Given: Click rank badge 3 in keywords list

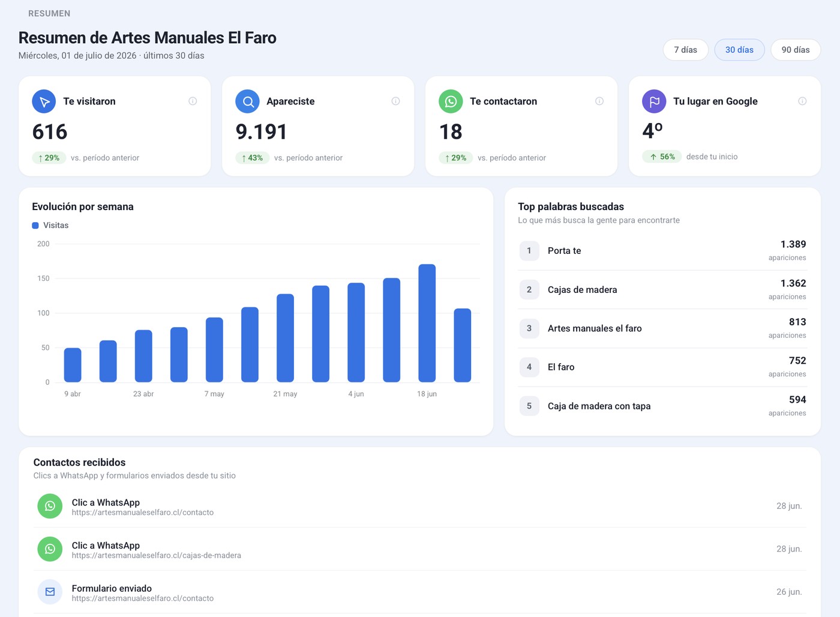Looking at the screenshot, I should [x=529, y=328].
